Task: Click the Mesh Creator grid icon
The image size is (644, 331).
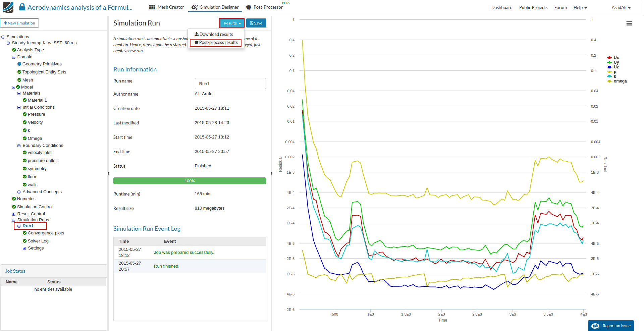Action: tap(152, 7)
